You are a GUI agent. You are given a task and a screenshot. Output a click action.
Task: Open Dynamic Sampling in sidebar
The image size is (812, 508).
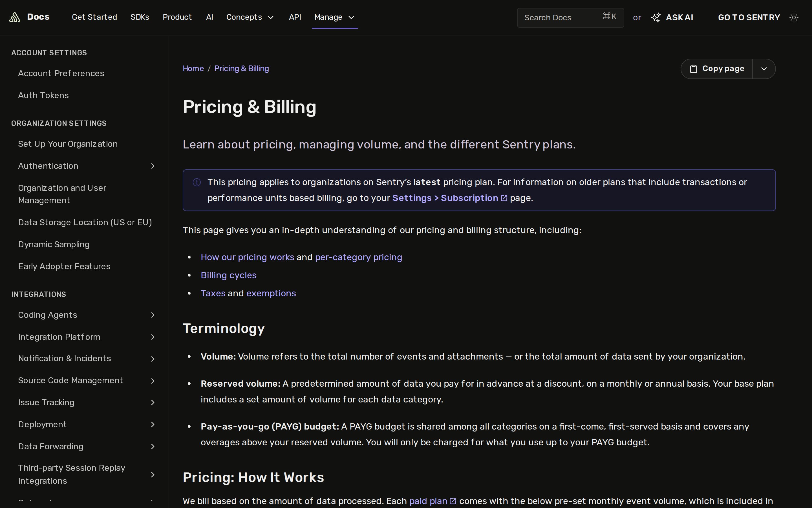54,245
